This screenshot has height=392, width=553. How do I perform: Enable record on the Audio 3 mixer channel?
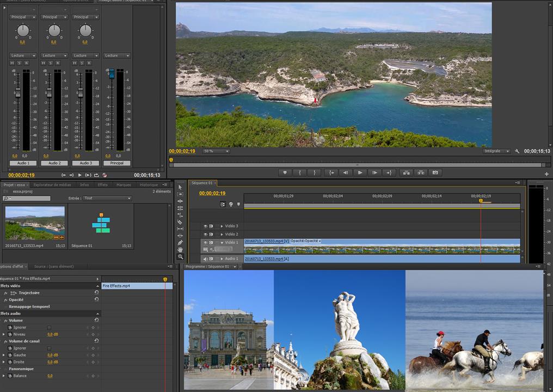89,63
